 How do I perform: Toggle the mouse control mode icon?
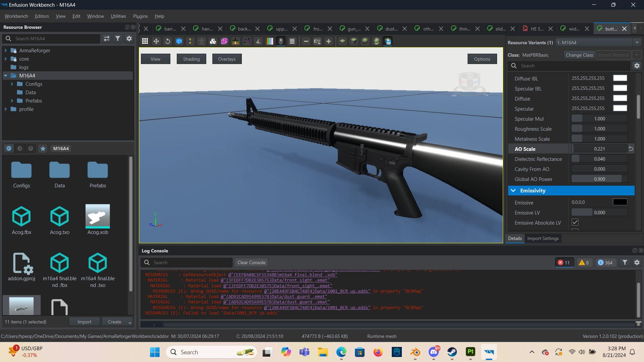(281, 41)
